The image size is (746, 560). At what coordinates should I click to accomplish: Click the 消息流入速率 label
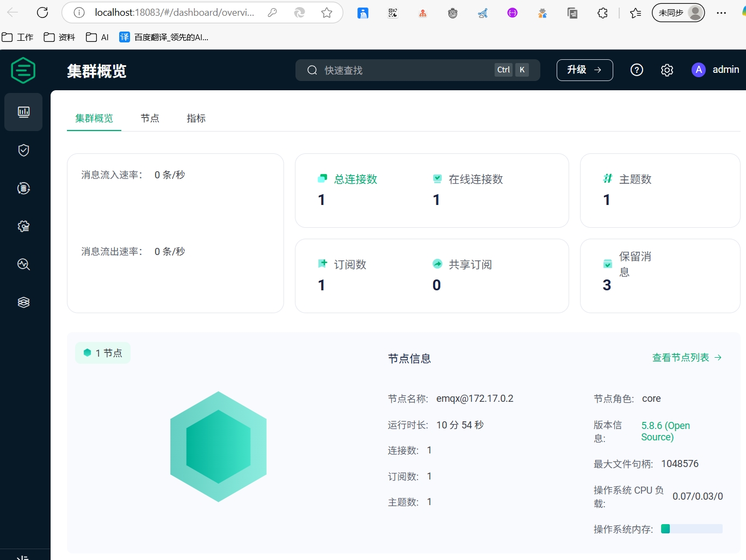coord(112,175)
